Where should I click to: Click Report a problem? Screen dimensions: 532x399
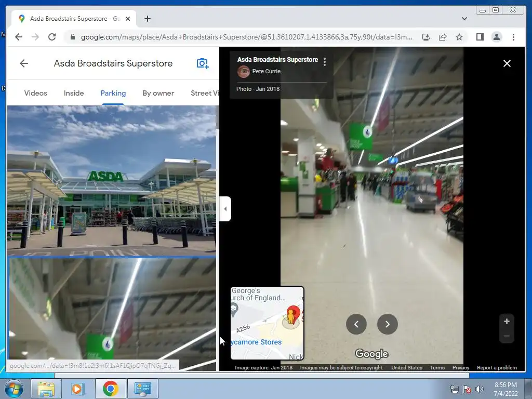click(x=497, y=367)
